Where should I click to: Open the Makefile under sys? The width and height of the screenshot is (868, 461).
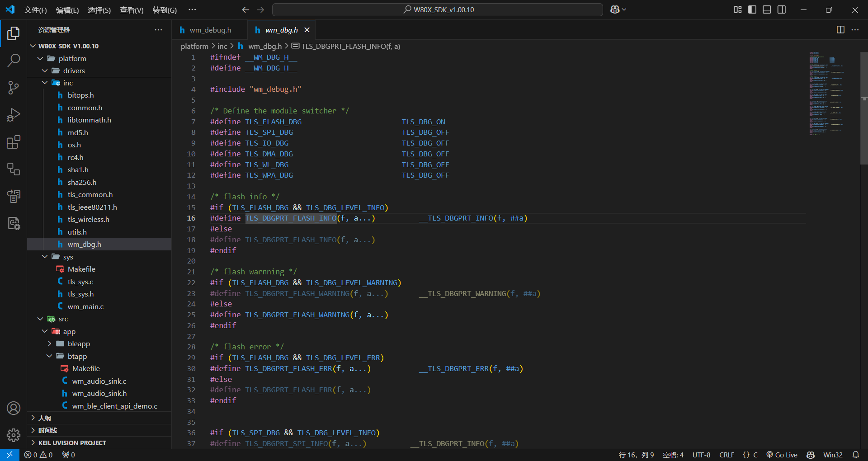coord(99,269)
